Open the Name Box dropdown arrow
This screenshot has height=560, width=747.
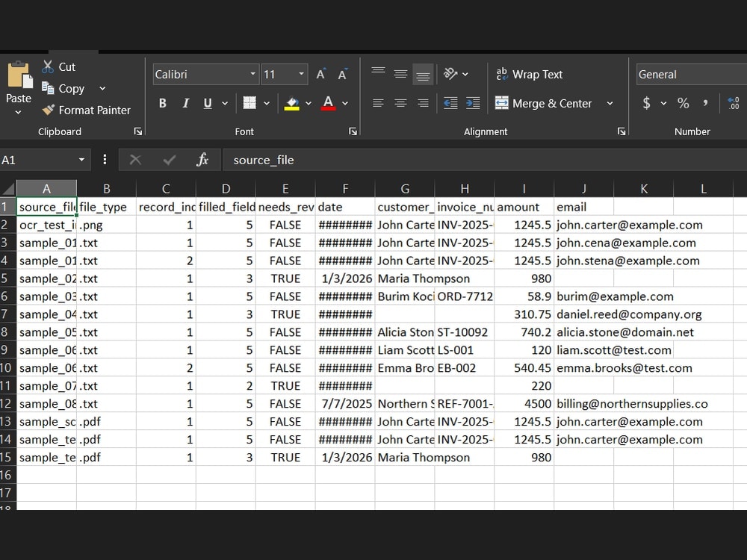point(81,160)
